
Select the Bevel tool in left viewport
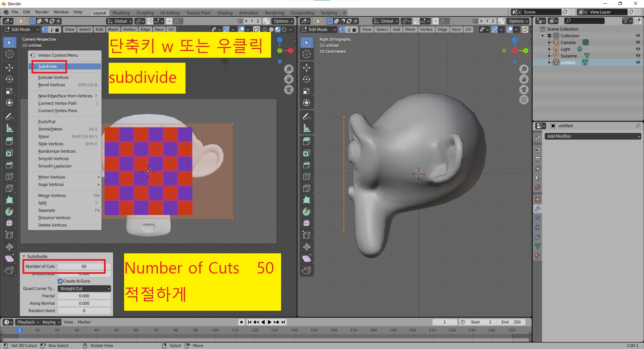point(9,165)
